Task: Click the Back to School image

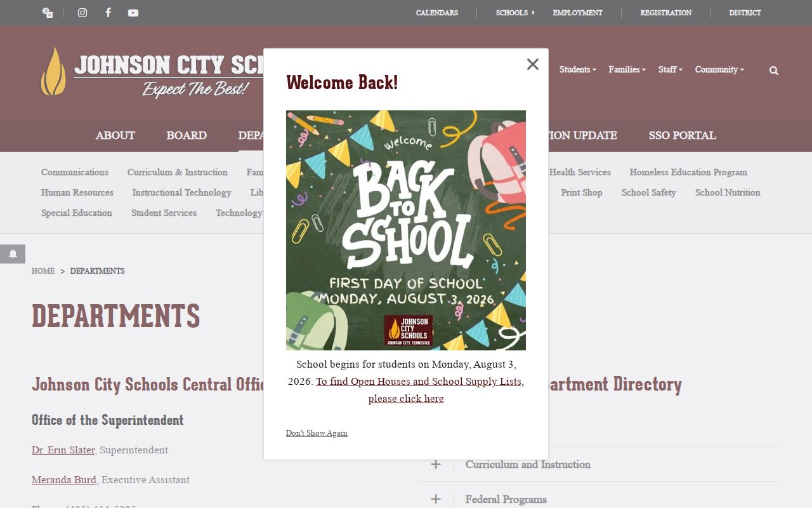Action: pyautogui.click(x=406, y=231)
